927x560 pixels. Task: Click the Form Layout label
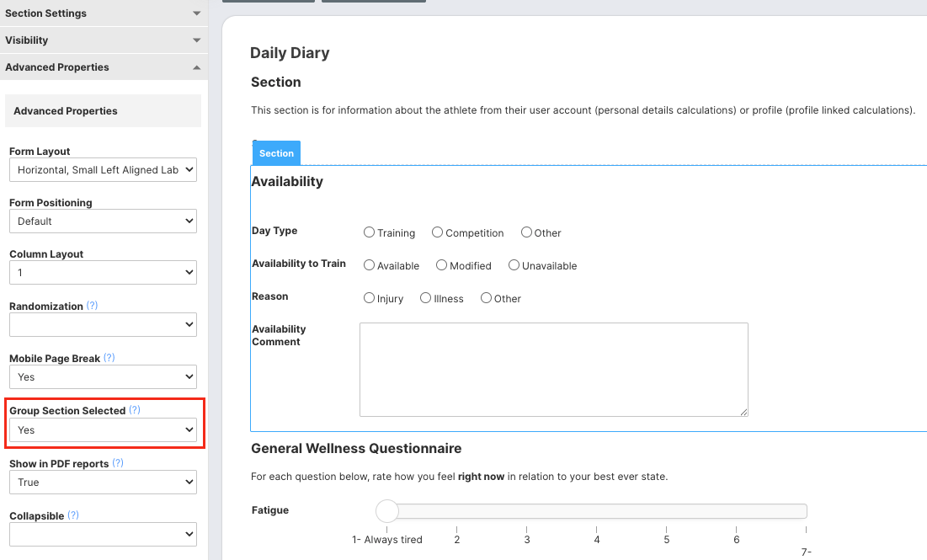tap(40, 152)
